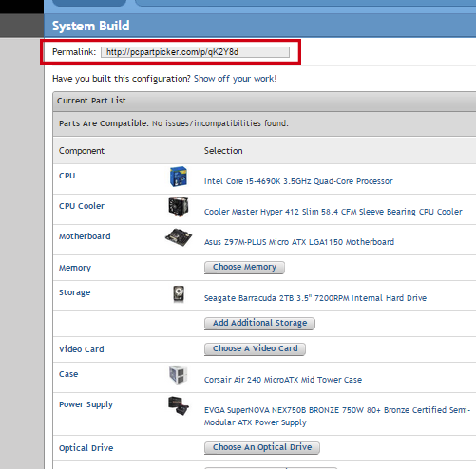The image size is (476, 469).
Task: Open Asus Z97M-PLUS motherboard link
Action: pos(299,242)
